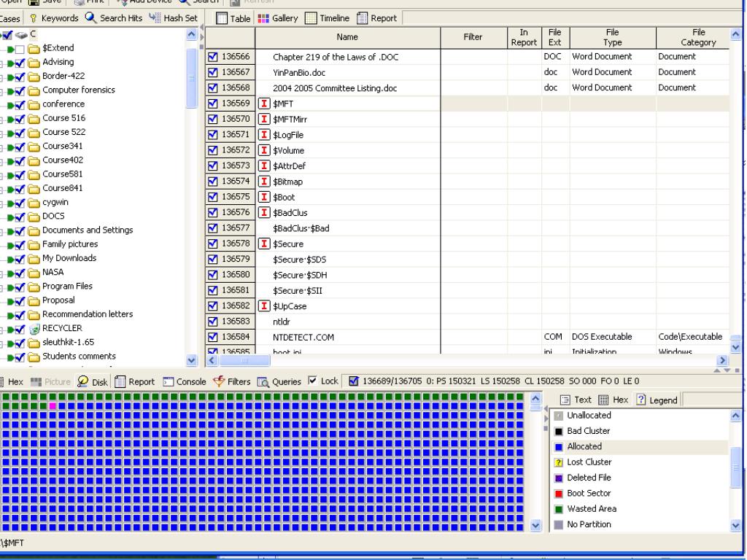Uncheck the row 136567 checkbox
This screenshot has height=560, width=747.
tap(213, 72)
